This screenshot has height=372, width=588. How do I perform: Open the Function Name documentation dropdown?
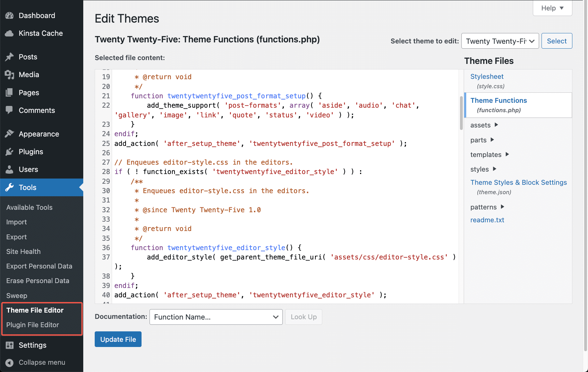point(216,317)
